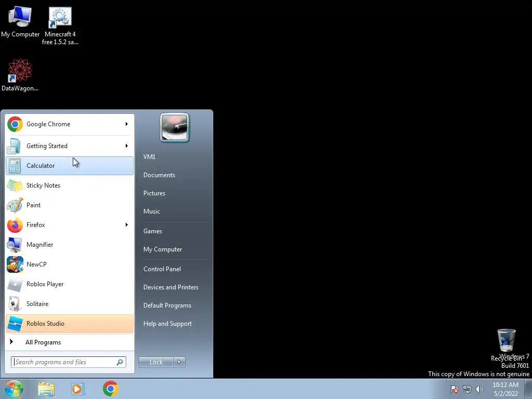532x399 pixels.
Task: Select the DataWagon desktop shortcut
Action: [x=20, y=75]
